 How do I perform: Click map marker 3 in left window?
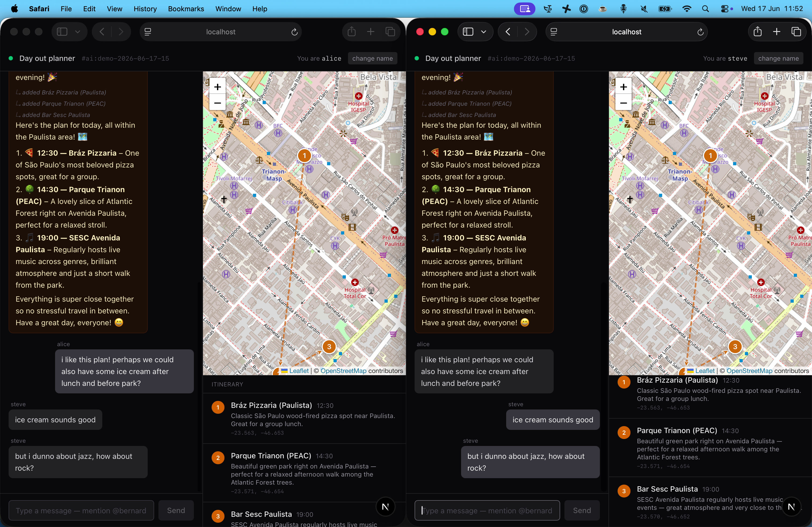329,347
